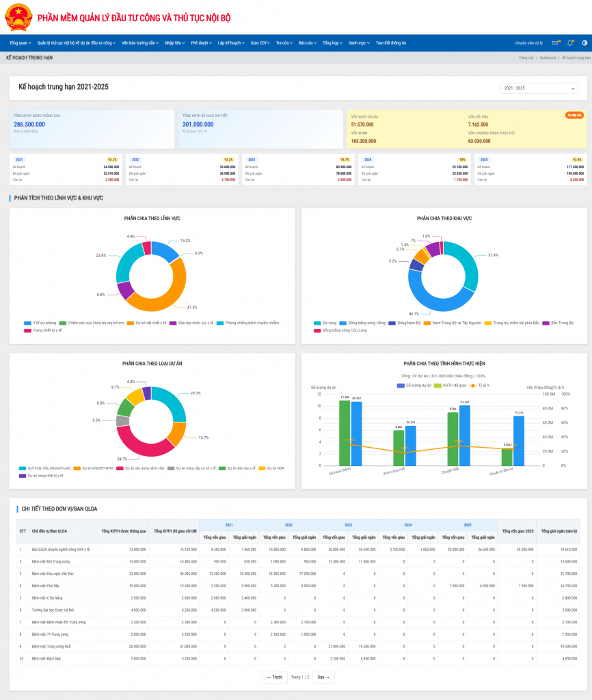The width and height of the screenshot is (592, 700).
Task: Click the national emblem logo
Action: pyautogui.click(x=18, y=17)
